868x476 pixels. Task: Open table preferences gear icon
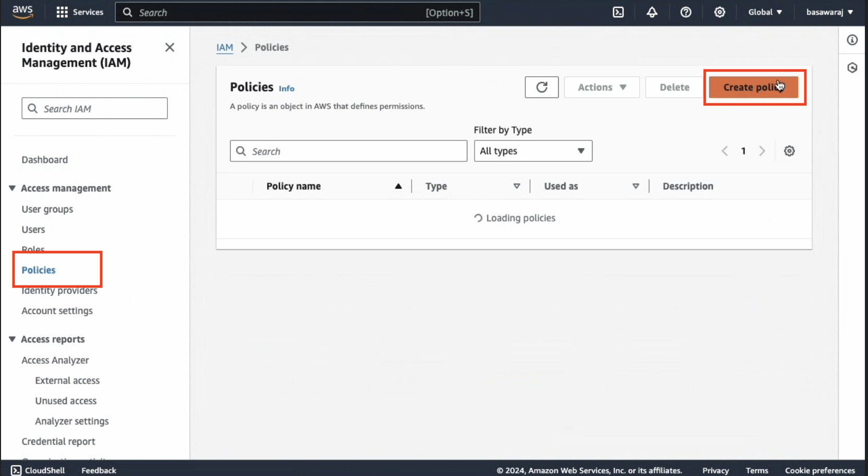pyautogui.click(x=789, y=151)
